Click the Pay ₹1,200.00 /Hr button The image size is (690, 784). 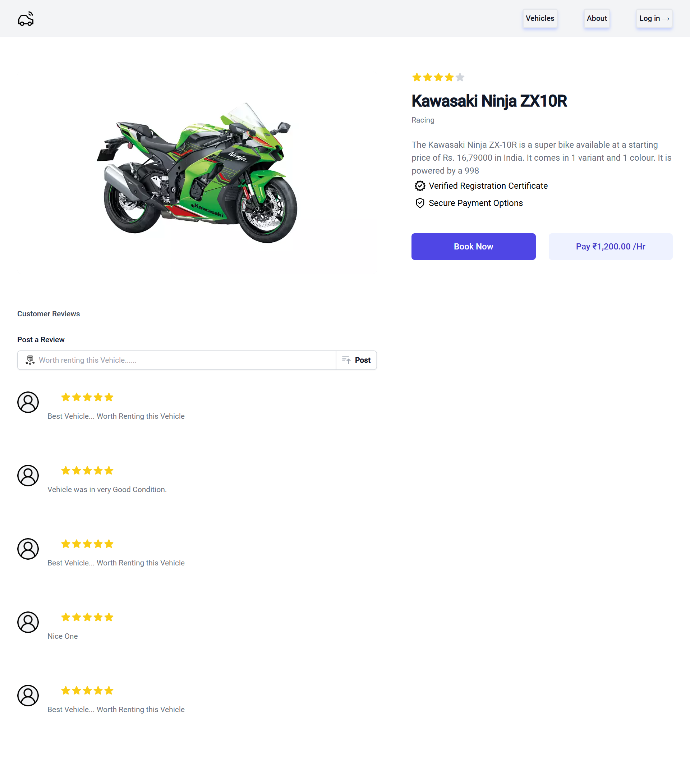(x=610, y=246)
